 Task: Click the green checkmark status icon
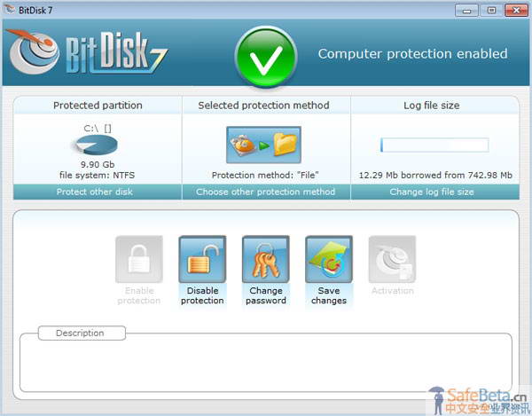[x=266, y=56]
